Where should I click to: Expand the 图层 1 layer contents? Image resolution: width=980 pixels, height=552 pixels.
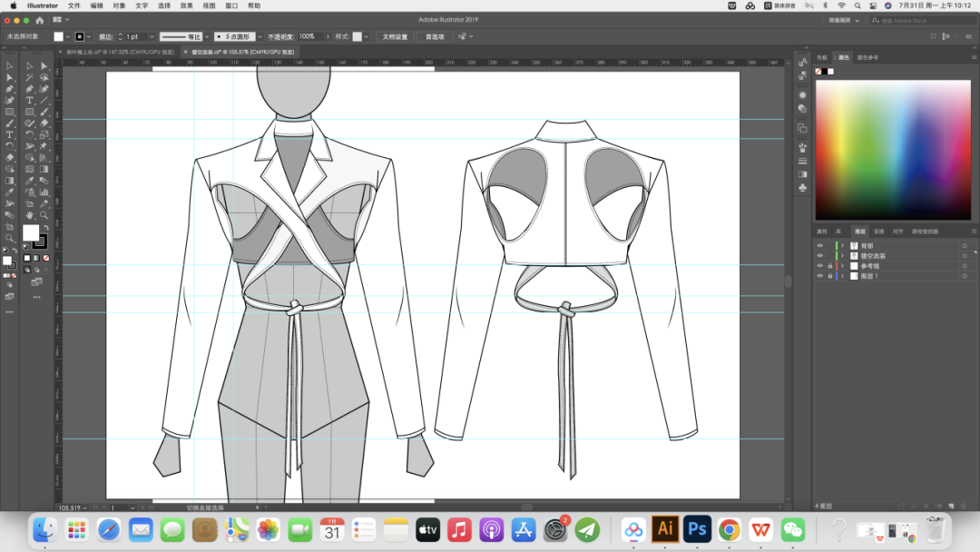pos(842,276)
